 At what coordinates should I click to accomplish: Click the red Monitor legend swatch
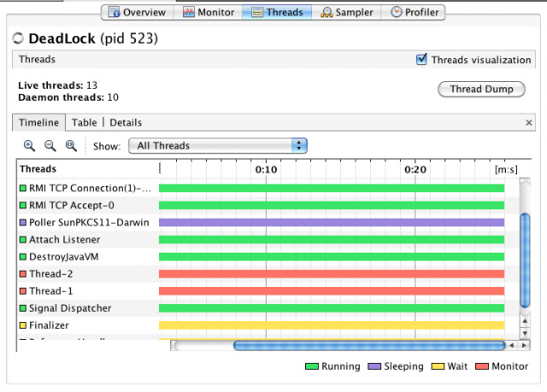point(482,366)
